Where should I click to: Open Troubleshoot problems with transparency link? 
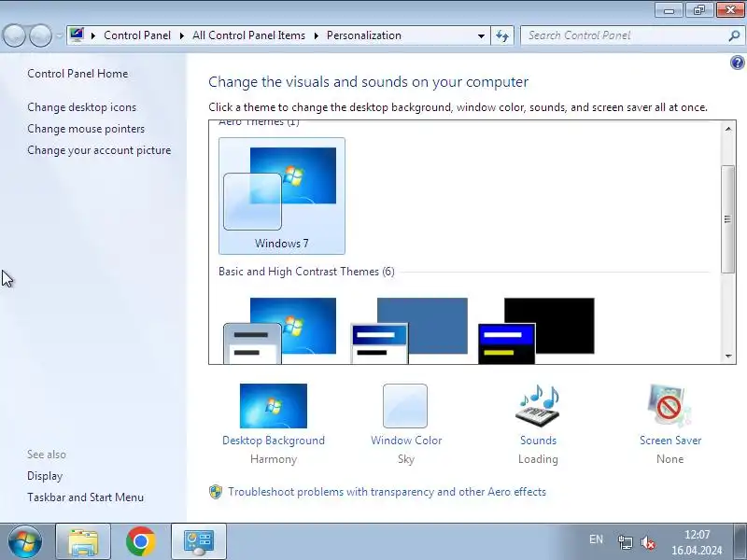click(387, 492)
